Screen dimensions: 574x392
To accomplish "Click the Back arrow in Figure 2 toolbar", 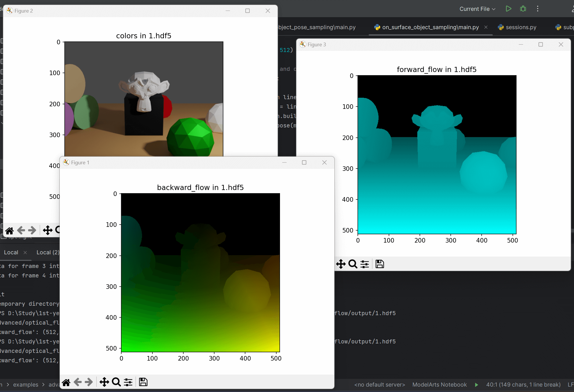I will click(21, 230).
